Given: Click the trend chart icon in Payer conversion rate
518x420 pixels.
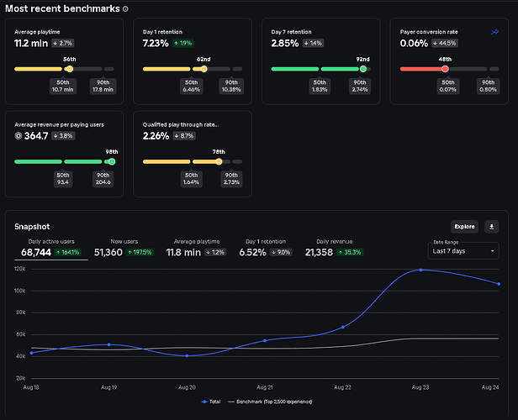Looking at the screenshot, I should [494, 32].
